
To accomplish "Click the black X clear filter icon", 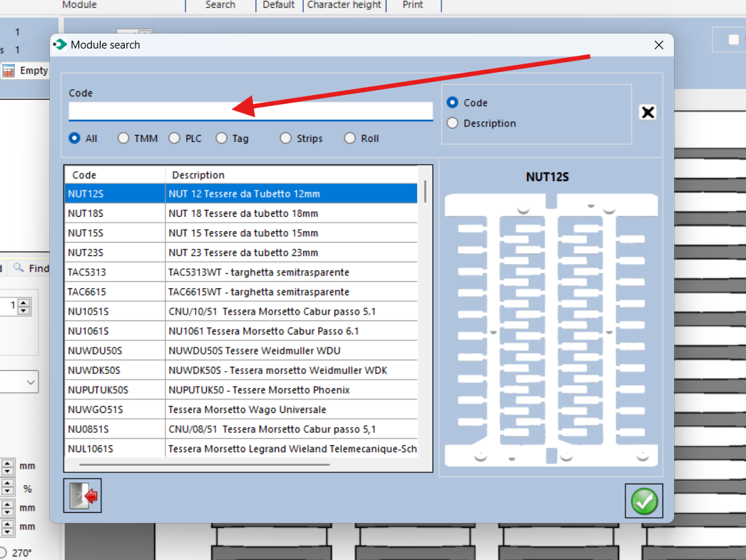I will 648,113.
